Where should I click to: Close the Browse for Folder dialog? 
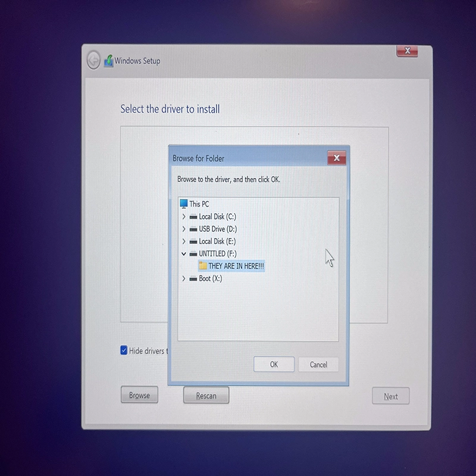click(x=337, y=158)
